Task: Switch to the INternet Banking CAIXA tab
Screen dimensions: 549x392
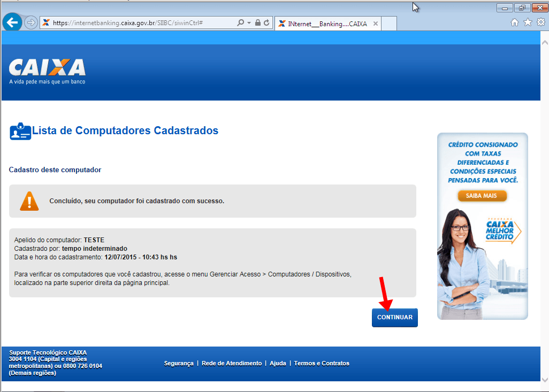Action: [x=327, y=24]
